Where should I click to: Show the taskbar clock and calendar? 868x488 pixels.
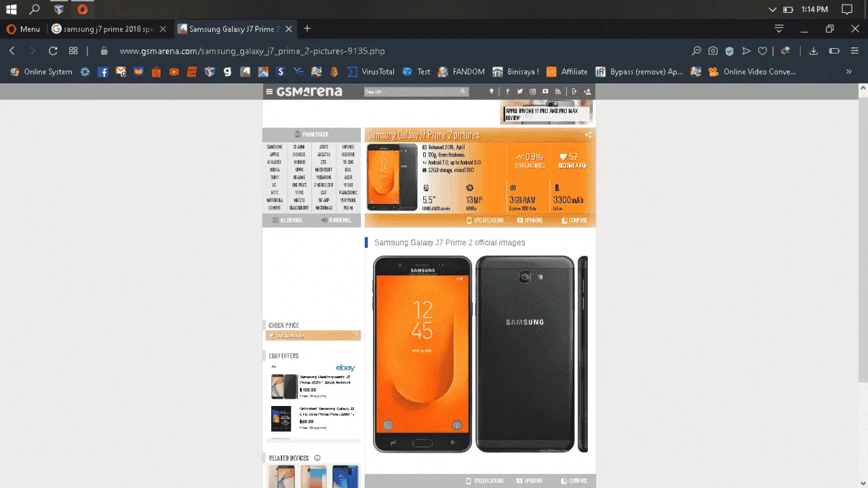pyautogui.click(x=814, y=9)
